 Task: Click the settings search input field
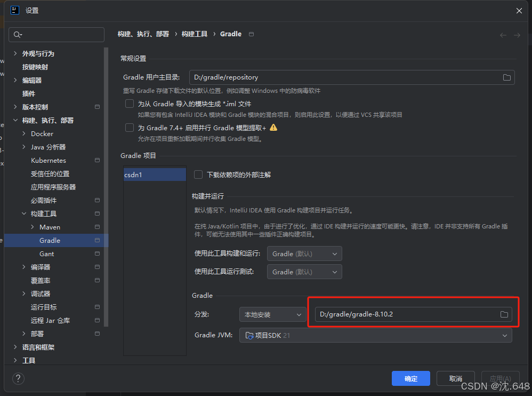(57, 35)
